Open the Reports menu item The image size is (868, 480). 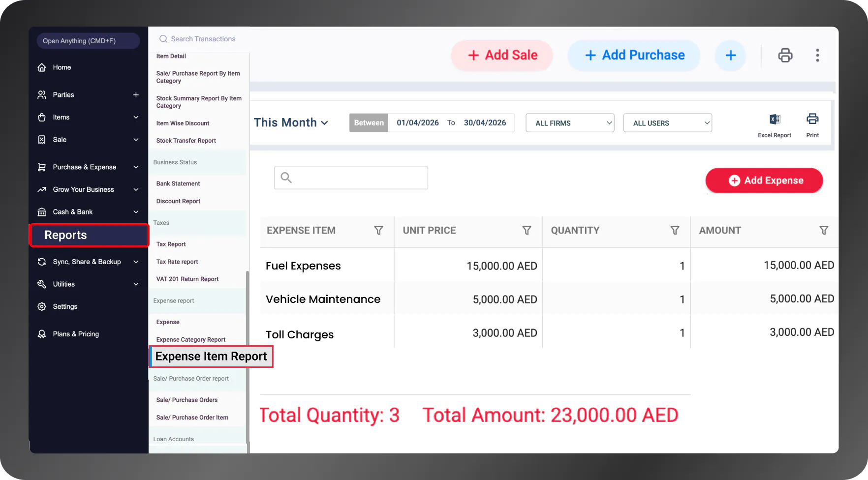pos(89,235)
